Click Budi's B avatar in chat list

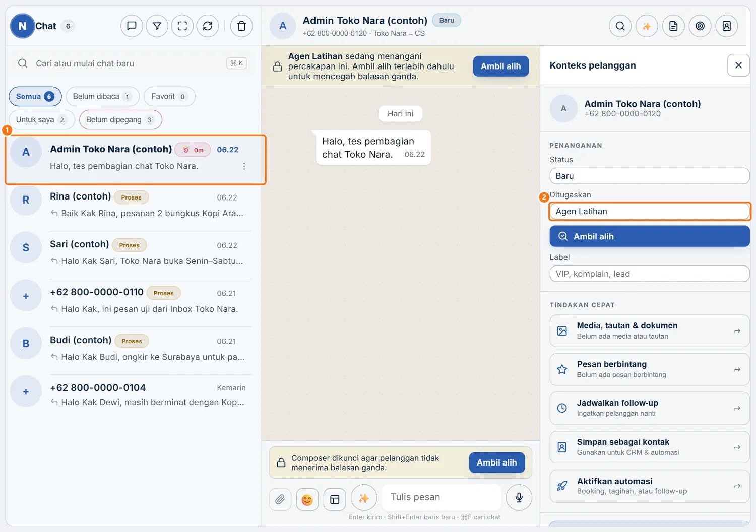click(x=26, y=344)
